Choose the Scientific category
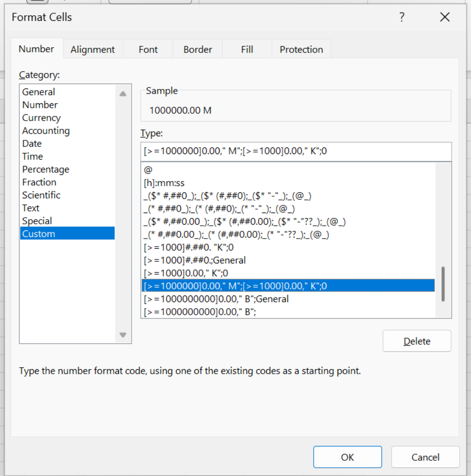The image size is (471, 476). pos(68,195)
